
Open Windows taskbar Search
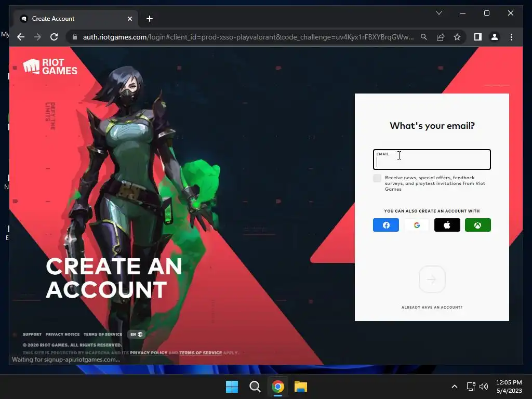255,387
